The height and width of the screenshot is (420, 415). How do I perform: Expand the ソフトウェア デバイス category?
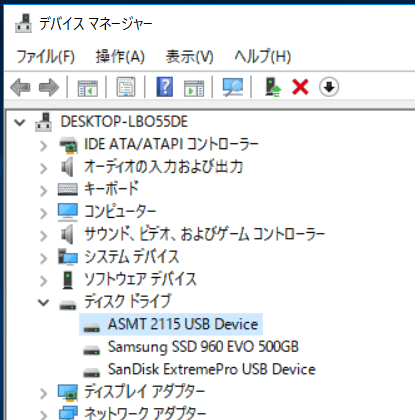coord(43,281)
